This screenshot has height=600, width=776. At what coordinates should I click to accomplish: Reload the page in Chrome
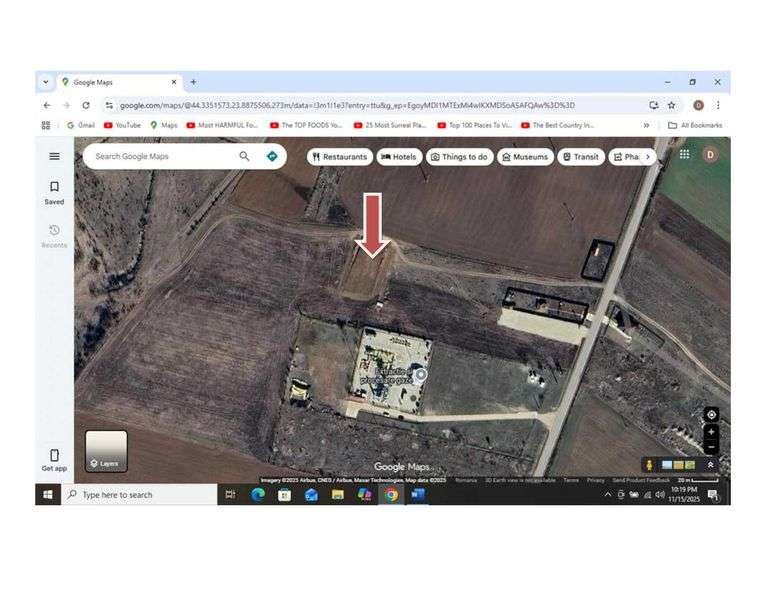point(86,105)
